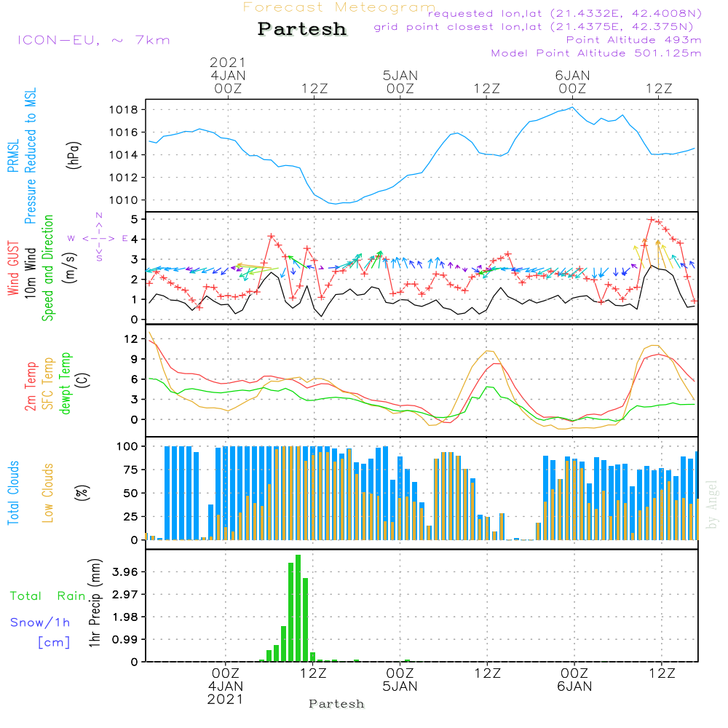Screen dimensions: 728x728
Task: Click 'Point Altitude 493m' text
Action: tap(634, 40)
